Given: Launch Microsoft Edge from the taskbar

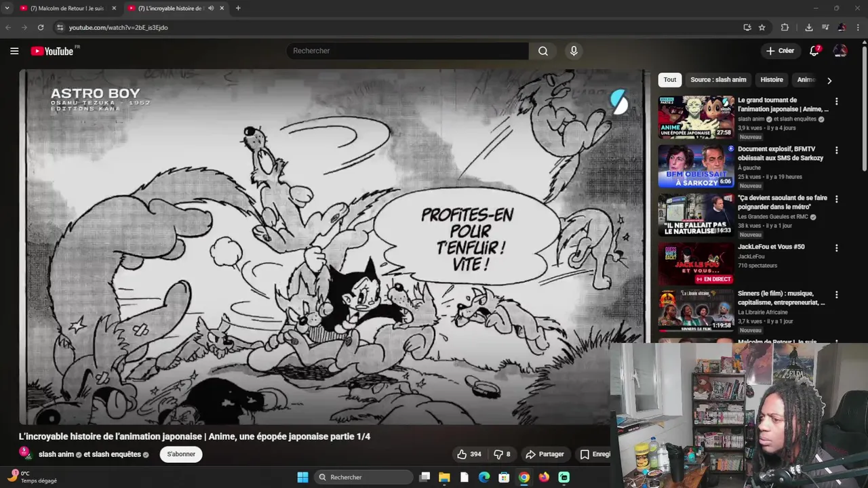Looking at the screenshot, I should [x=484, y=477].
